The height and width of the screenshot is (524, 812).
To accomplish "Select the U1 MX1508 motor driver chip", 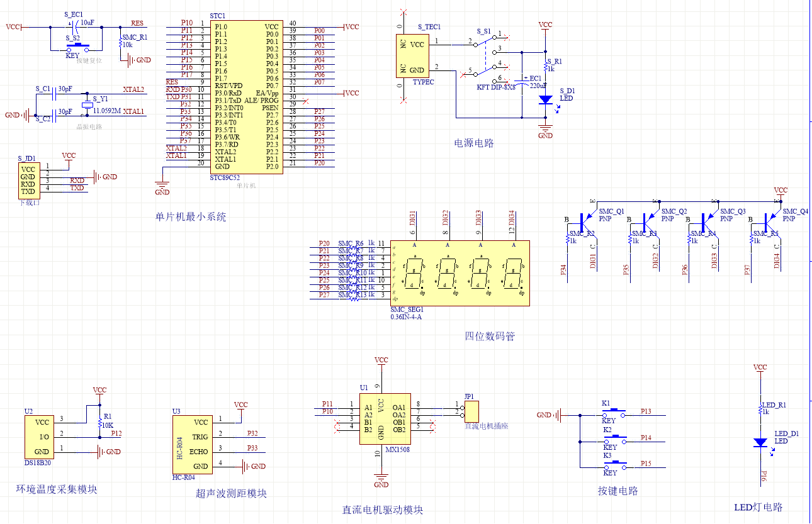I will coord(385,418).
